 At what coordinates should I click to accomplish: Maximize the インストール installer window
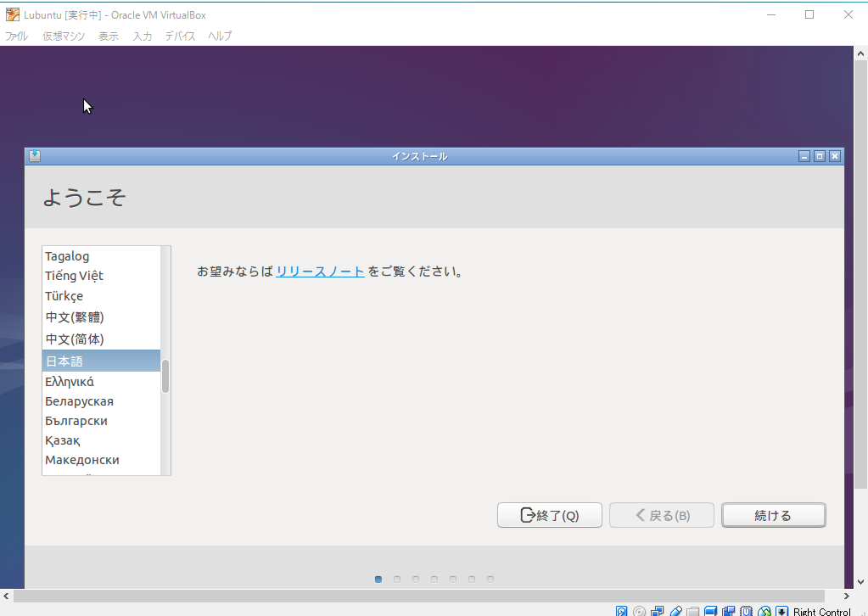click(820, 157)
